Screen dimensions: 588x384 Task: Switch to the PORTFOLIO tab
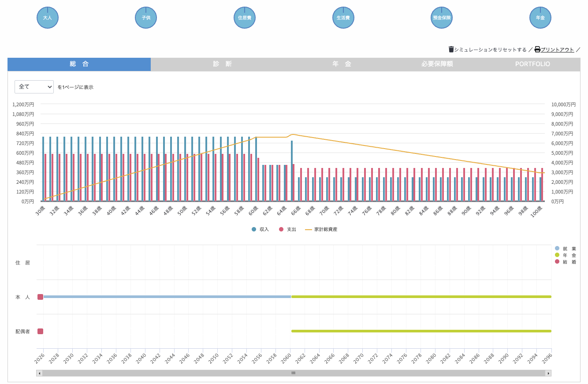pyautogui.click(x=532, y=64)
